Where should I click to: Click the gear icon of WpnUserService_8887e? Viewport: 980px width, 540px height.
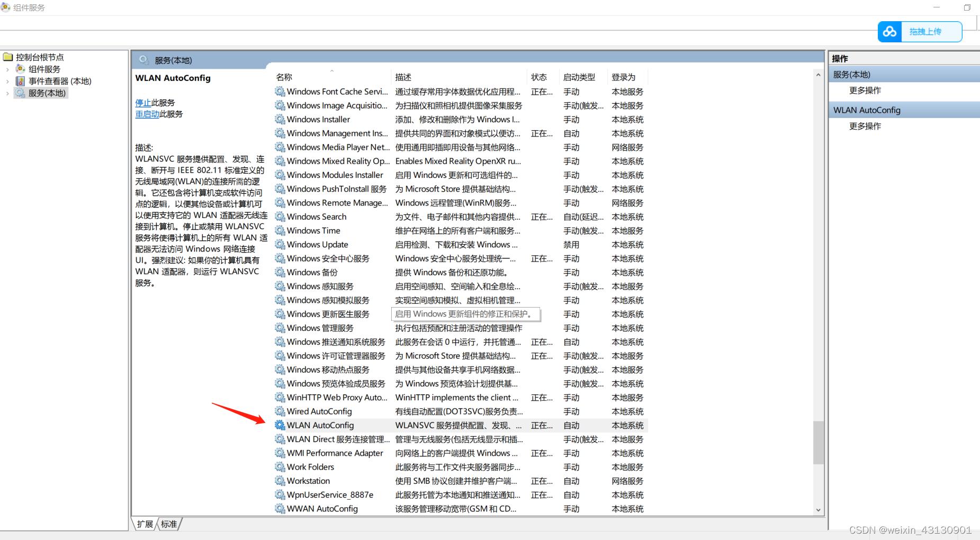pyautogui.click(x=280, y=494)
